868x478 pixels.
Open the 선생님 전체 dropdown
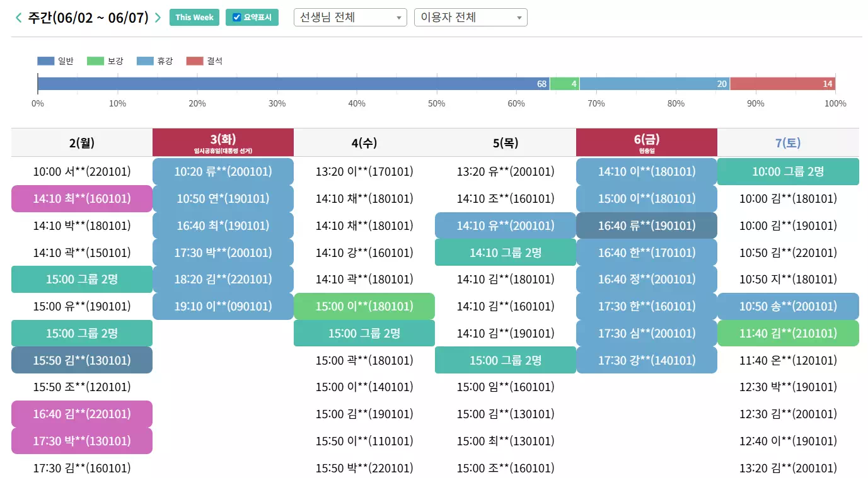click(349, 17)
